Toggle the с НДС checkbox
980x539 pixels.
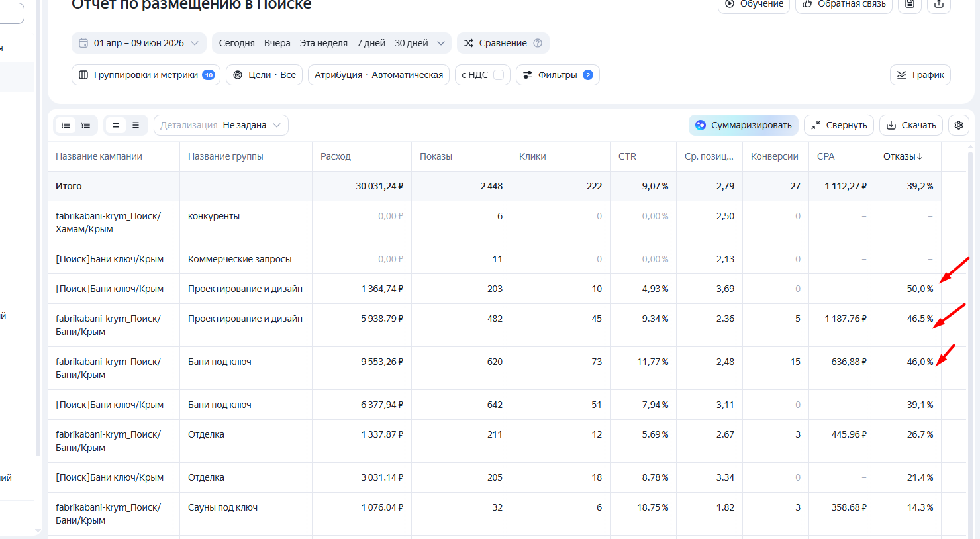click(x=499, y=75)
